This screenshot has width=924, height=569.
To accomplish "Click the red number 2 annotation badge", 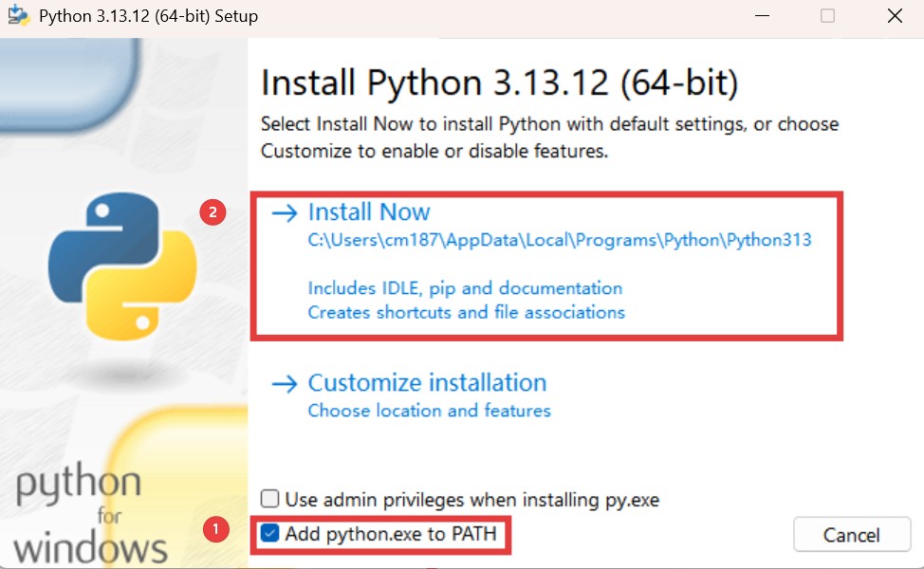I will pyautogui.click(x=213, y=212).
